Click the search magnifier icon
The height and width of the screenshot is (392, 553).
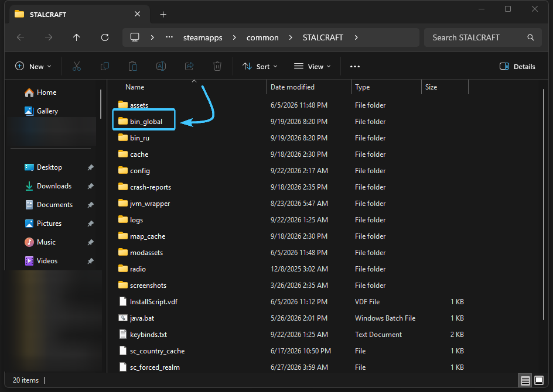pyautogui.click(x=530, y=37)
